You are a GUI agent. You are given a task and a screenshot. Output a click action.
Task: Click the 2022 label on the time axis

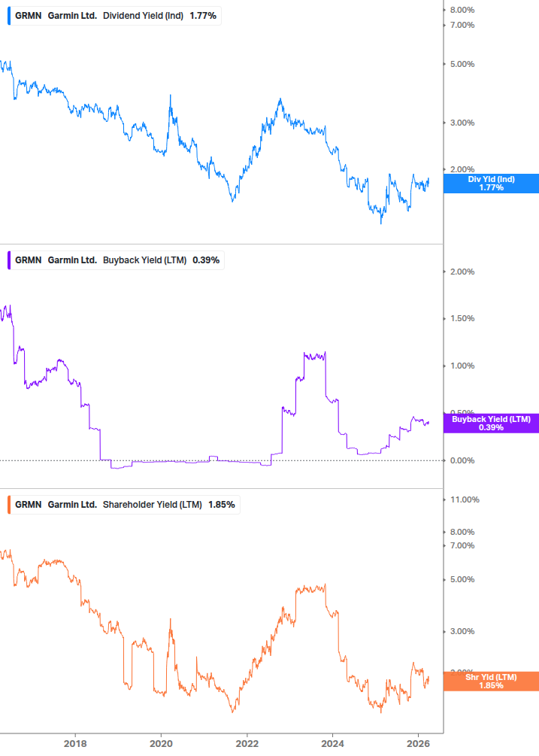point(247,743)
